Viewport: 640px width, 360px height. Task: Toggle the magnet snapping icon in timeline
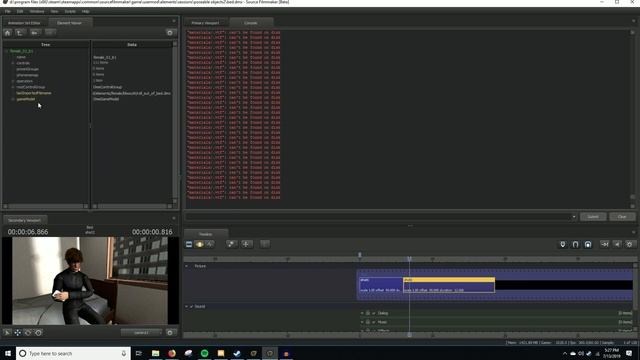pos(576,244)
